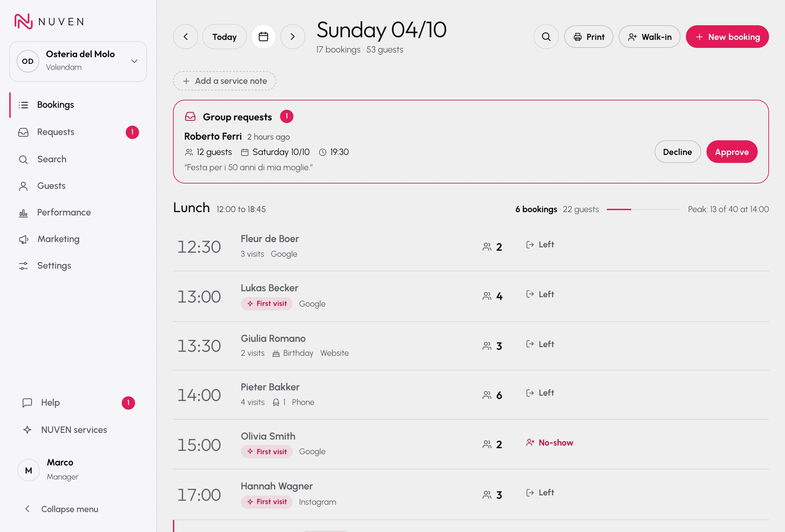785x532 pixels.
Task: Create a New booking
Action: (x=727, y=37)
